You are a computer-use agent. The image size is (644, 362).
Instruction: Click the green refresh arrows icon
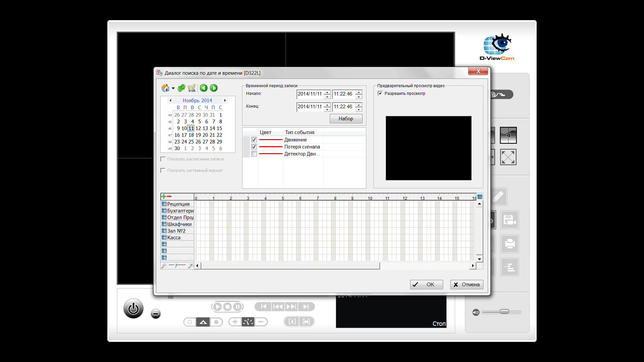181,88
